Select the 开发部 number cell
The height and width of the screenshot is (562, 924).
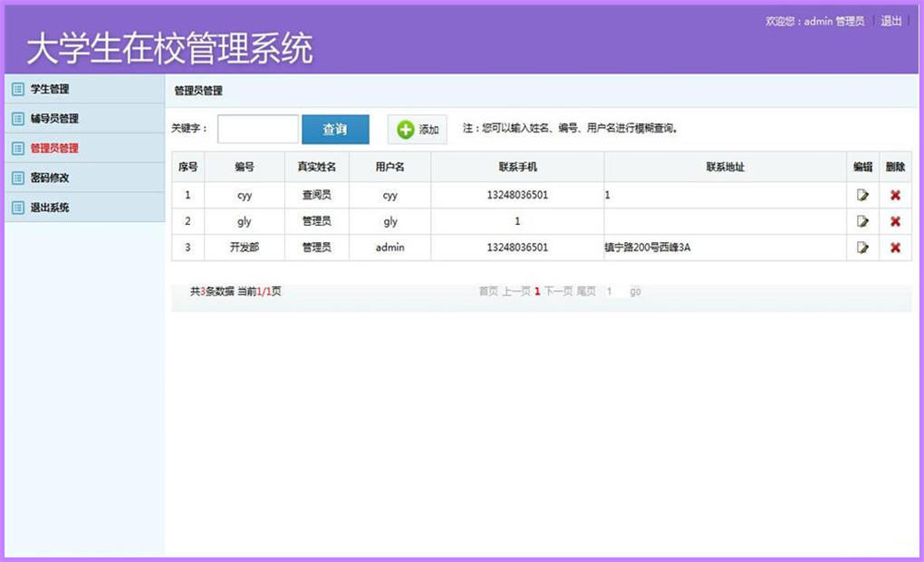tap(245, 247)
